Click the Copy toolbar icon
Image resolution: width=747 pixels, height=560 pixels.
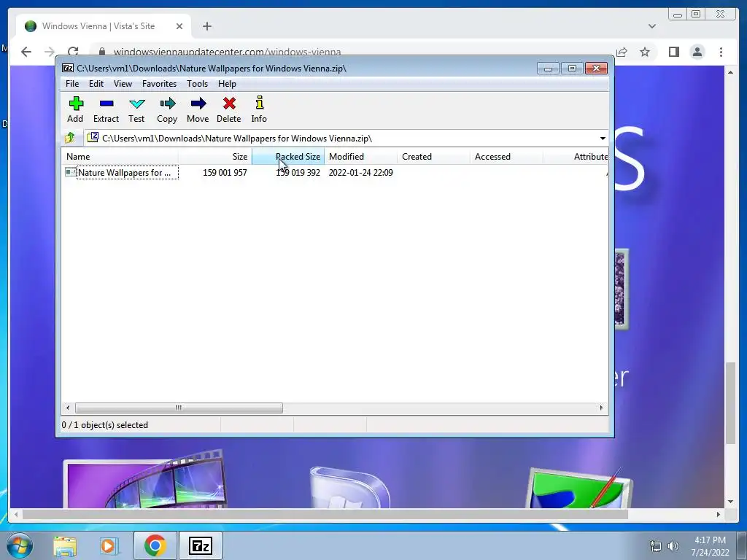point(167,110)
